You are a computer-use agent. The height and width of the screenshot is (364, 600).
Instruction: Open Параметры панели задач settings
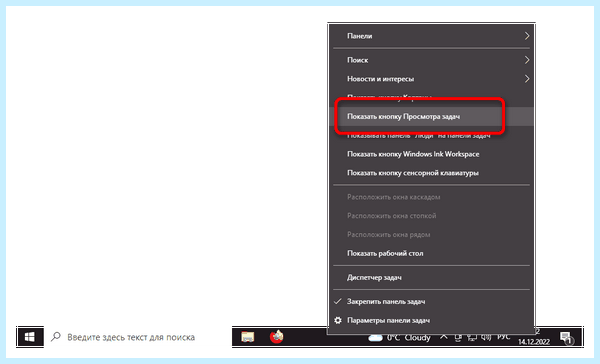[x=431, y=320]
